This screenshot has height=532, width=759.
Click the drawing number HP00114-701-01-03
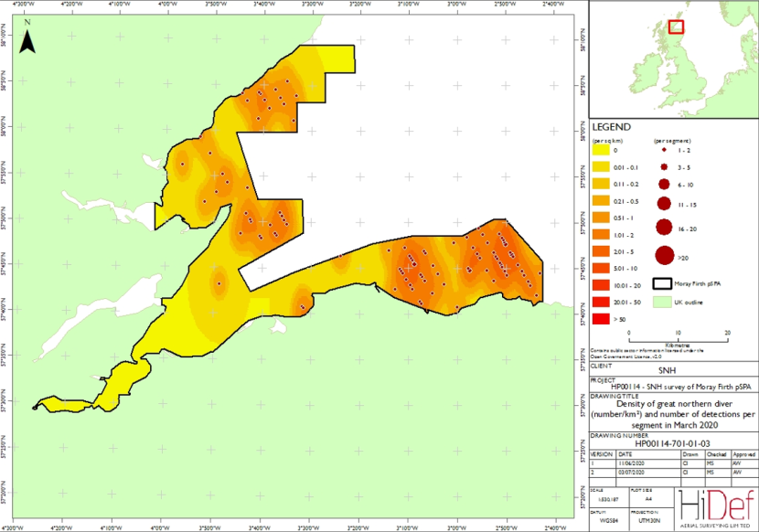coord(672,443)
